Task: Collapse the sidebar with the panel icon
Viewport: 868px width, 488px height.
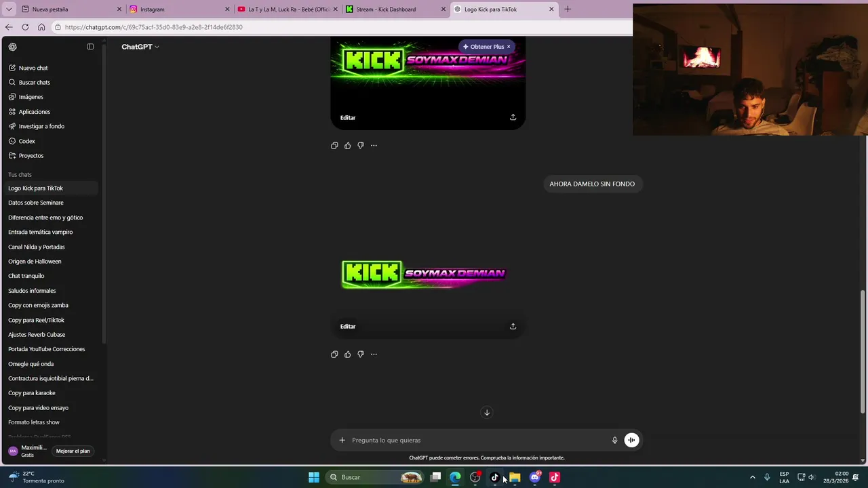Action: (x=90, y=47)
